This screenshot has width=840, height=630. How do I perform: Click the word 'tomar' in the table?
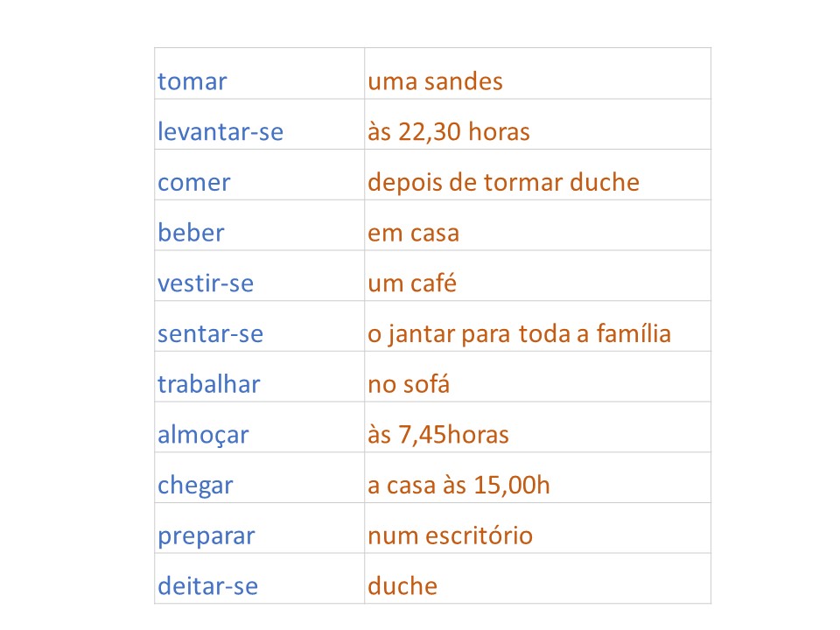[192, 82]
